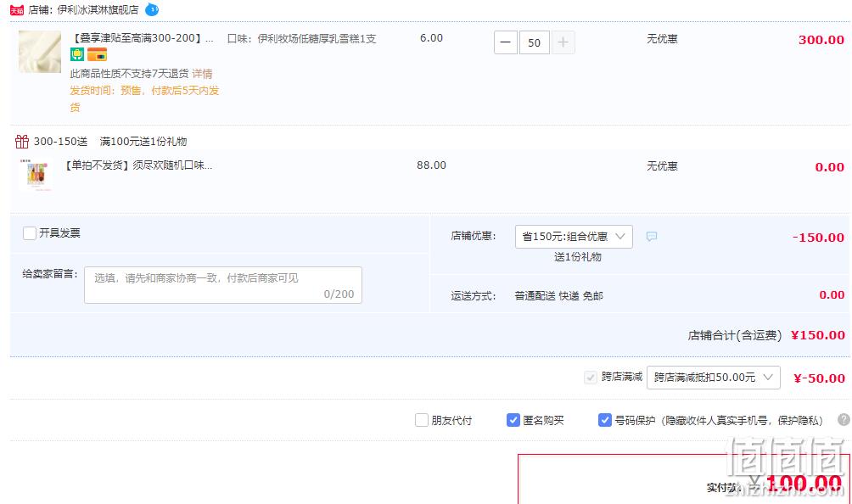Open the store discount comment bubble icon
This screenshot has width=852, height=504.
click(652, 237)
